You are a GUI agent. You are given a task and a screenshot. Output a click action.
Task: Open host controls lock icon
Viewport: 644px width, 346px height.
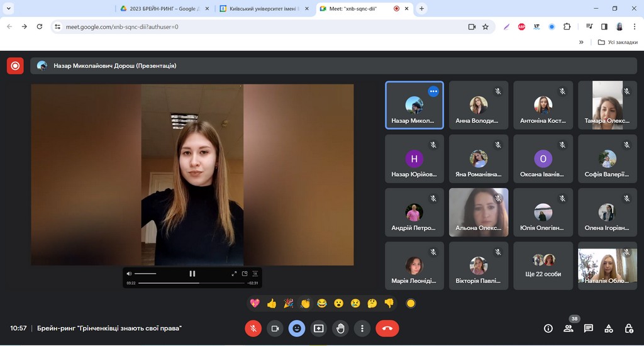[x=629, y=328]
